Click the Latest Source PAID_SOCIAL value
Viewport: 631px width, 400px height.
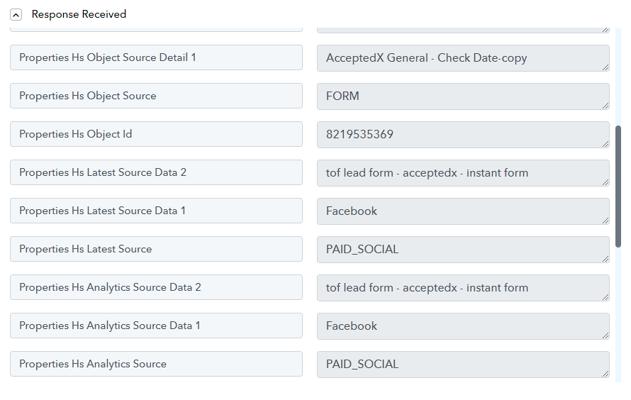click(x=462, y=249)
